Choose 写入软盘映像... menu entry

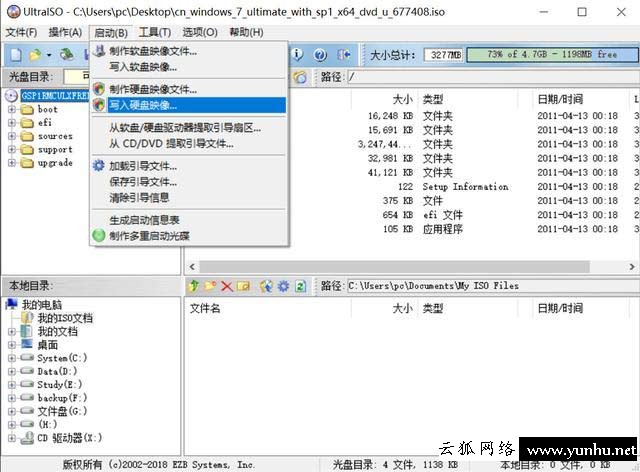click(x=189, y=67)
